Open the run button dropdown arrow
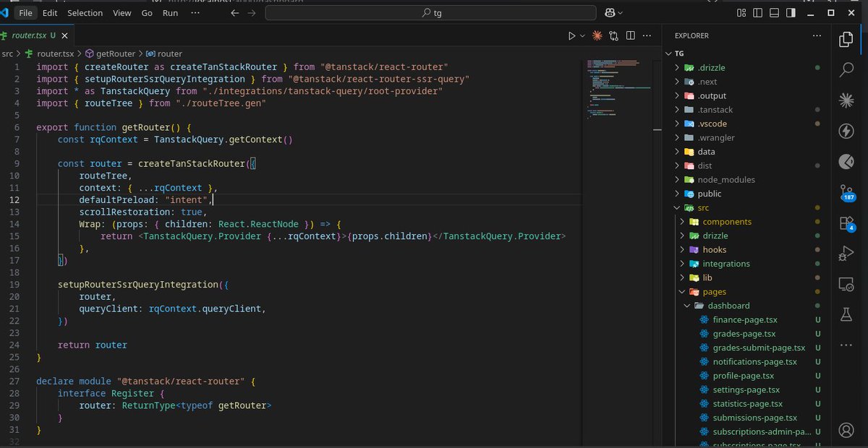This screenshot has height=448, width=868. coord(582,35)
